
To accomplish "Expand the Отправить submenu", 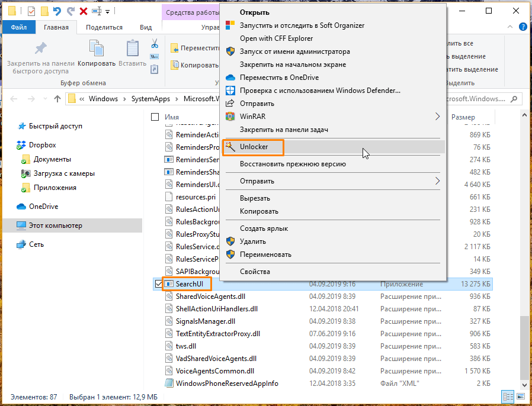I will tap(437, 181).
